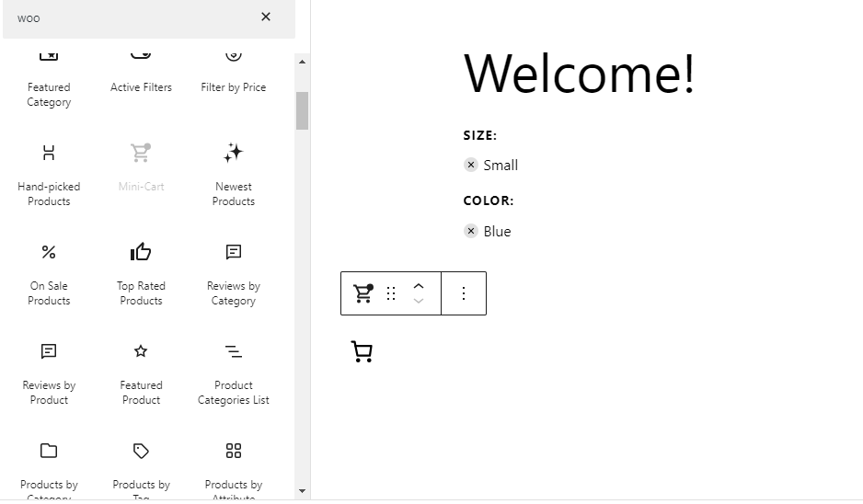
Task: Clear the block search field
Action: point(266,17)
